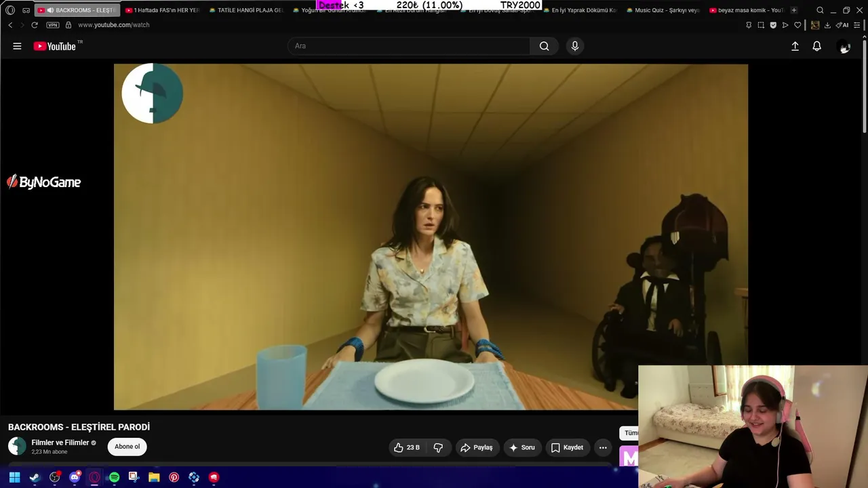Open YouTube notifications bell
The width and height of the screenshot is (868, 488).
(816, 46)
